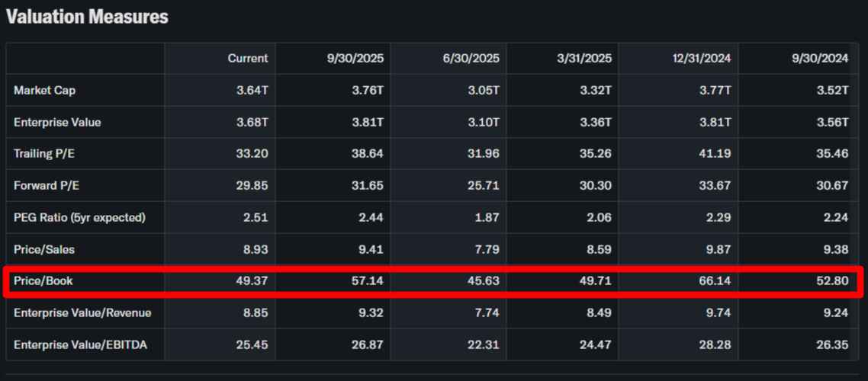Select the 3/31/2025 column header

click(x=583, y=59)
